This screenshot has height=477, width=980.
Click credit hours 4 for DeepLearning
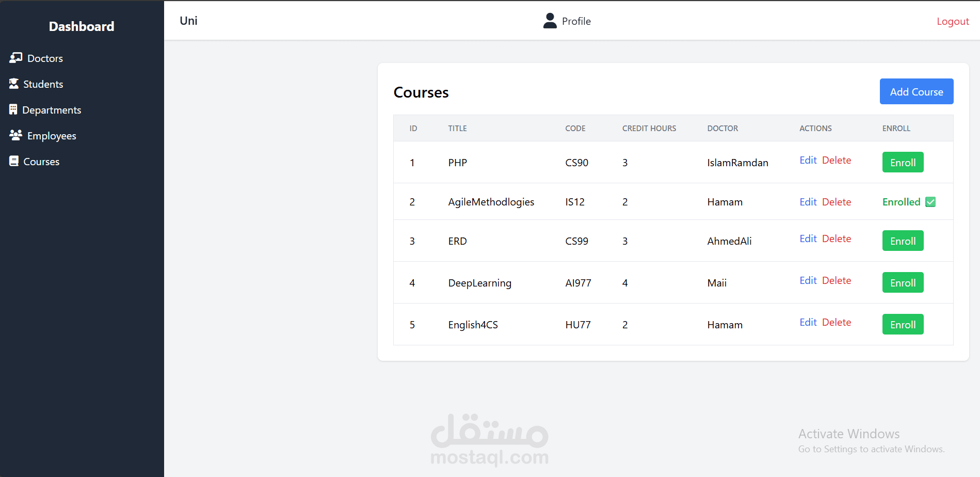click(625, 283)
